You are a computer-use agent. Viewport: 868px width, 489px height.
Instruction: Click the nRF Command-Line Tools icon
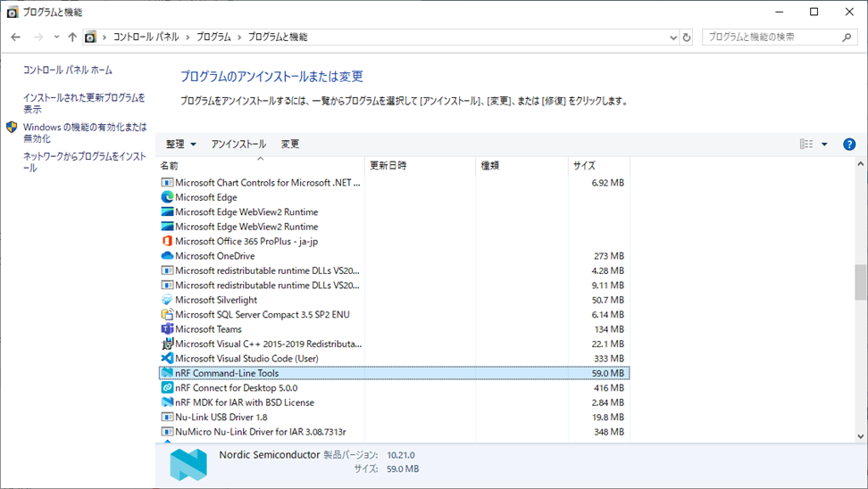[167, 373]
